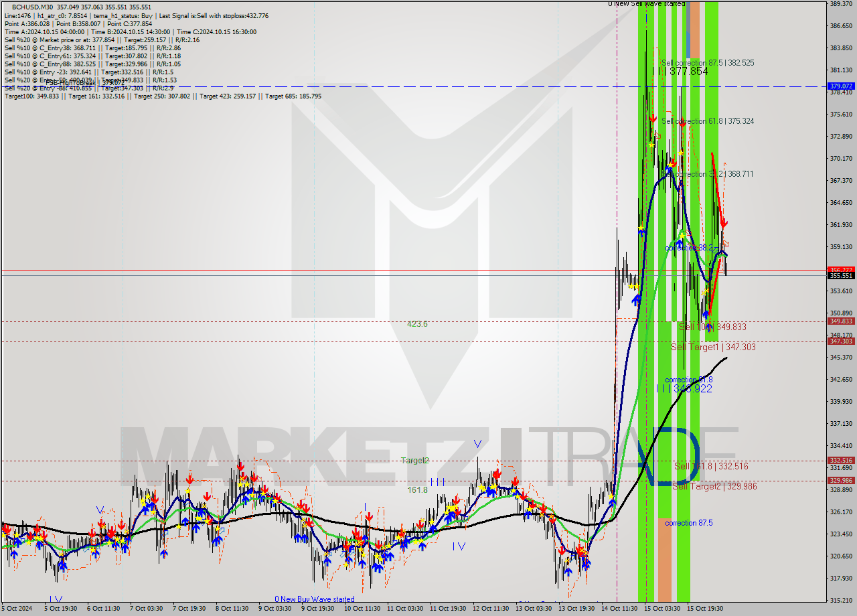Click the 386.650 price axis value

841,26
